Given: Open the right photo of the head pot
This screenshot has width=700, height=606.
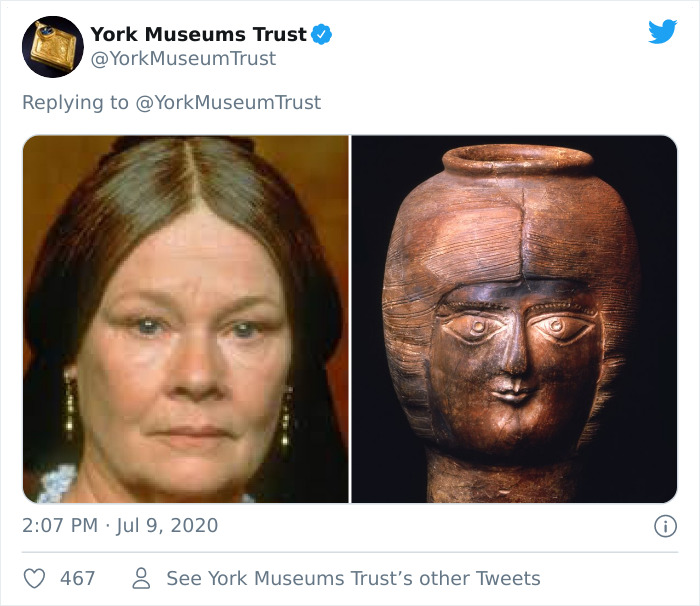Looking at the screenshot, I should click(x=514, y=319).
